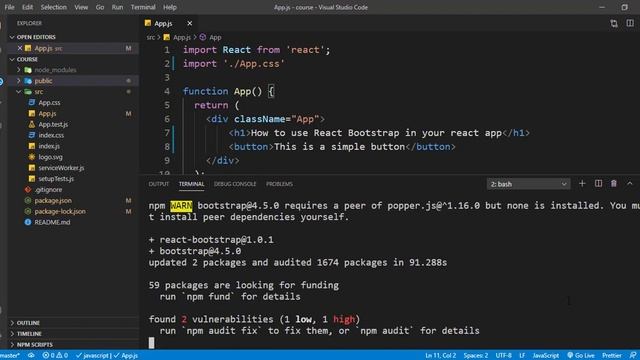This screenshot has width=640, height=360.
Task: Click src in the breadcrumb path
Action: pos(151,38)
